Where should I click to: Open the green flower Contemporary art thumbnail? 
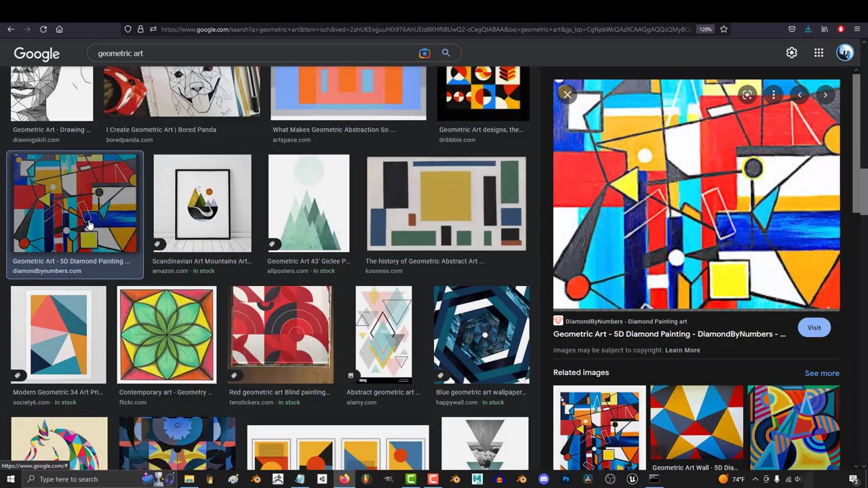click(167, 335)
